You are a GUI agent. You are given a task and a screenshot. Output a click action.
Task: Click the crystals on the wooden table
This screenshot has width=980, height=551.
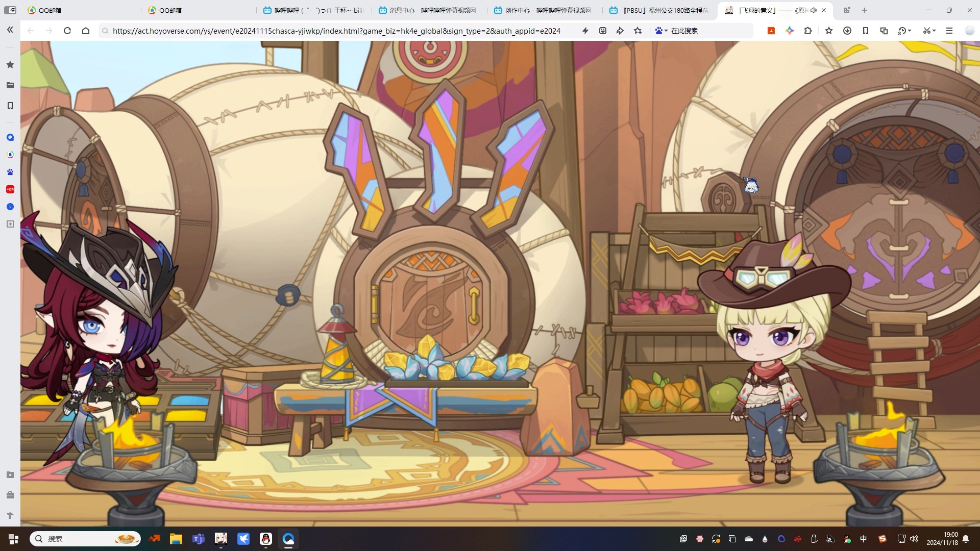(457, 360)
